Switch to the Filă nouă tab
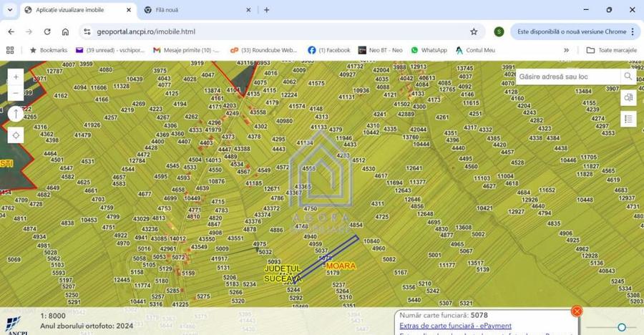Image resolution: width=644 pixels, height=335 pixels. [193, 10]
